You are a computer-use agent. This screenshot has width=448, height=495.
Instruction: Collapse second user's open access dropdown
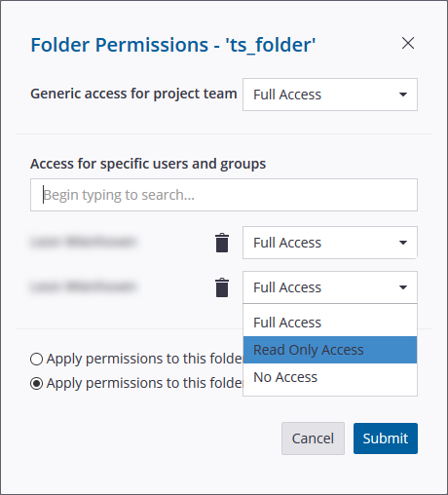(330, 287)
